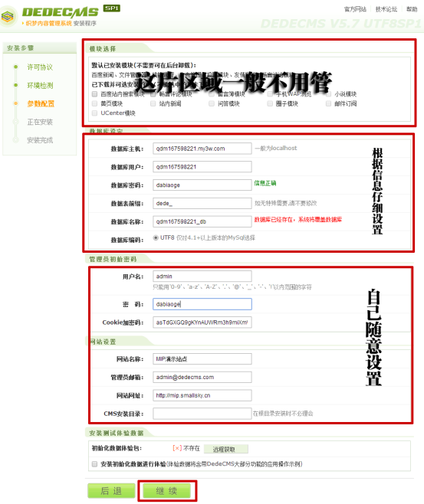The image size is (424, 504).
Task: Open the 官方网站 link
Action: click(x=355, y=9)
